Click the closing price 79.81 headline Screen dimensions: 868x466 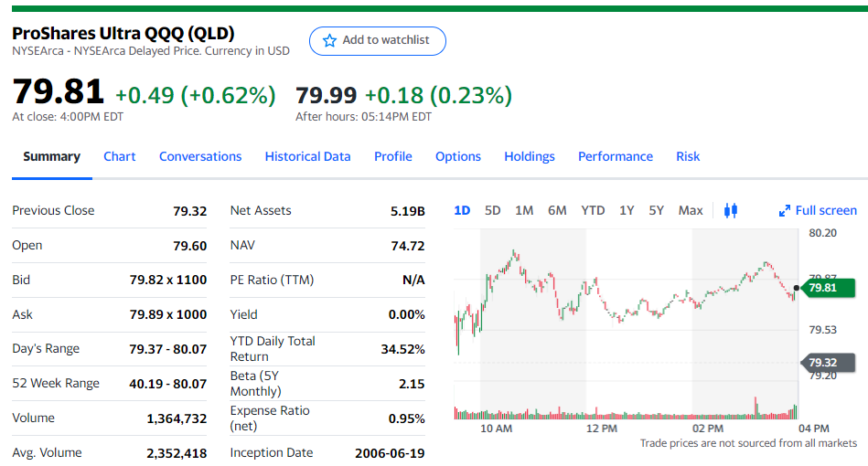point(59,91)
